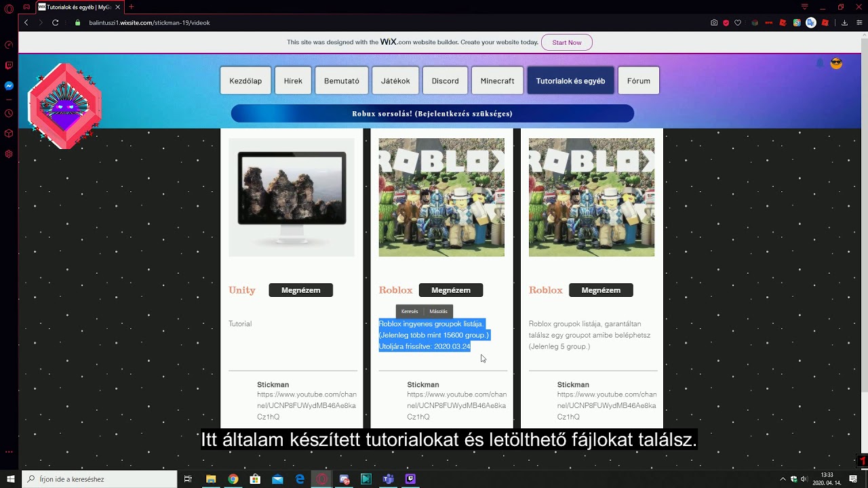Image resolution: width=868 pixels, height=488 pixels.
Task: Open Twitch panel in sidebar
Action: point(9,66)
